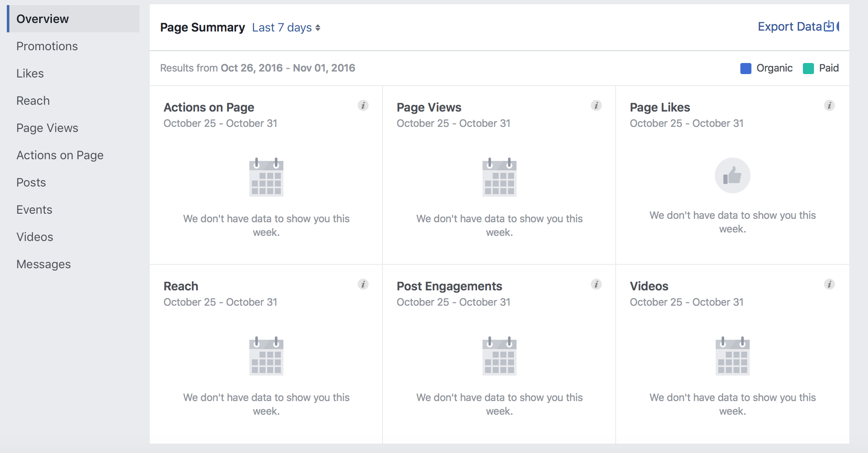Click the calendar icon under Page Views
Image resolution: width=868 pixels, height=453 pixels.
(499, 178)
